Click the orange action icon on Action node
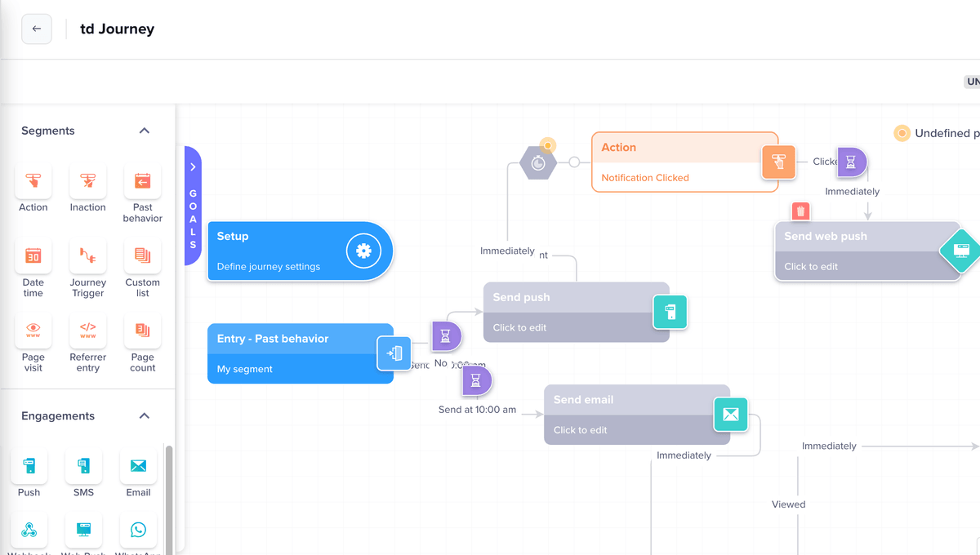This screenshot has height=555, width=980. [779, 162]
